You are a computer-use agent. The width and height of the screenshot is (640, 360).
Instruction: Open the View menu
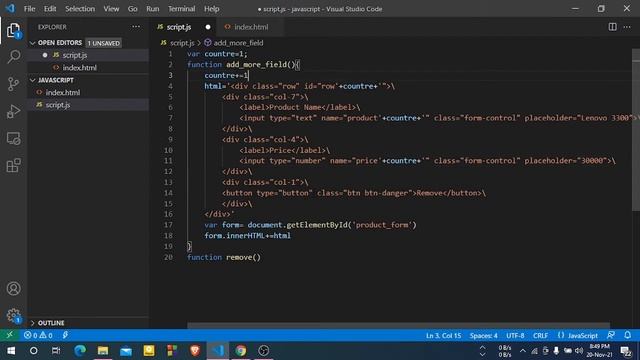tap(111, 9)
